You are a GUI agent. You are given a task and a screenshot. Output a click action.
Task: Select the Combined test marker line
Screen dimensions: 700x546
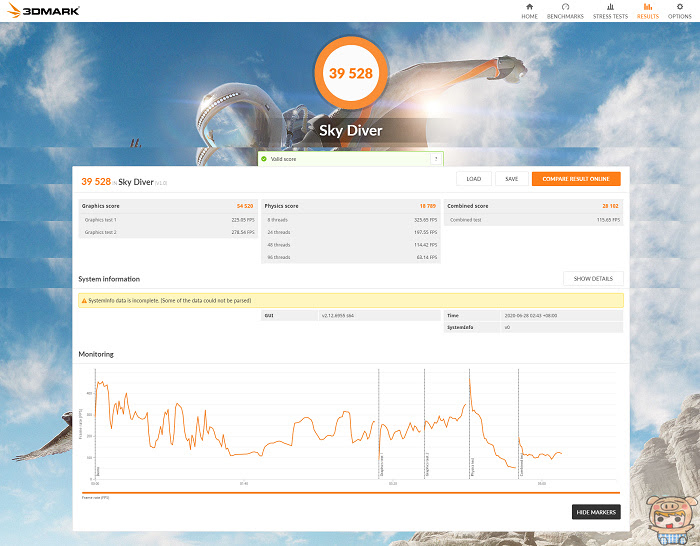pyautogui.click(x=518, y=423)
